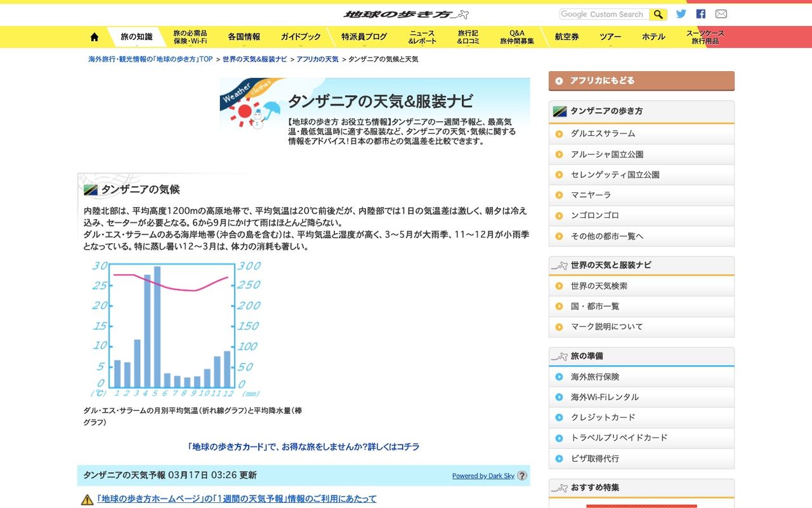Open the 旅の必需品 保険・Wi-Fi menu

pyautogui.click(x=190, y=37)
